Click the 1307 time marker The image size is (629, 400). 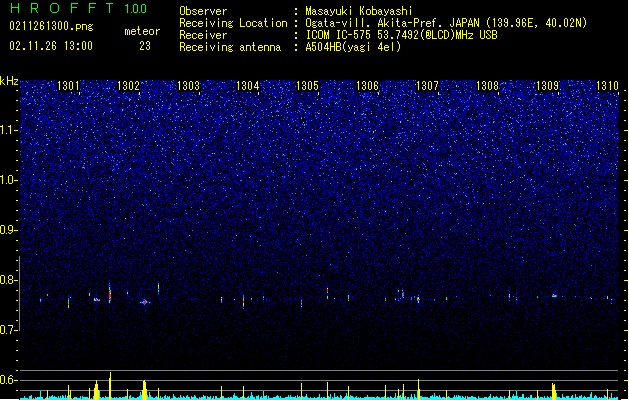coord(427,86)
